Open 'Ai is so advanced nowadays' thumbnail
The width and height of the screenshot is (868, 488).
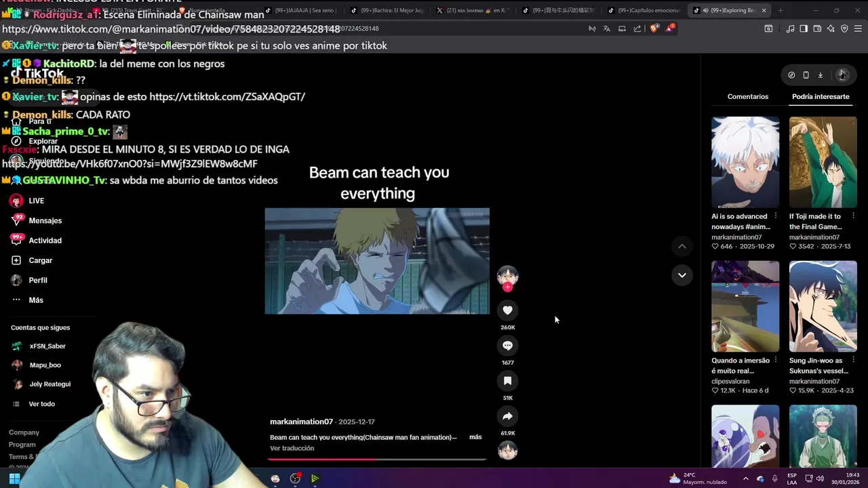point(745,162)
